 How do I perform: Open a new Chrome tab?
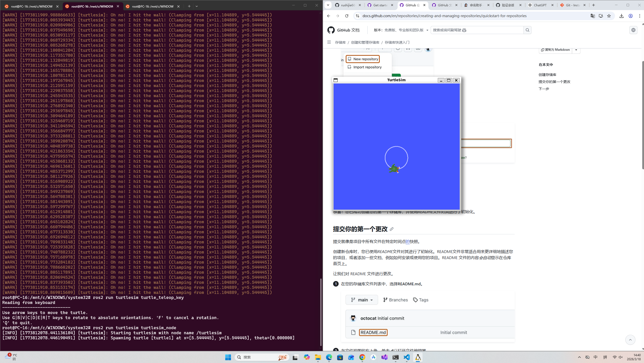pyautogui.click(x=593, y=5)
